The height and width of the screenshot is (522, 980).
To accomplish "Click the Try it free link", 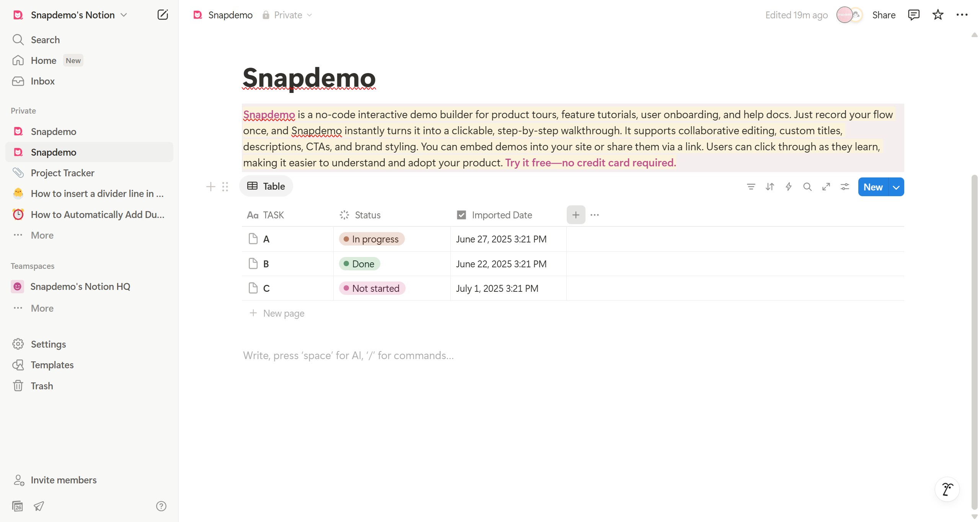I will pyautogui.click(x=590, y=163).
